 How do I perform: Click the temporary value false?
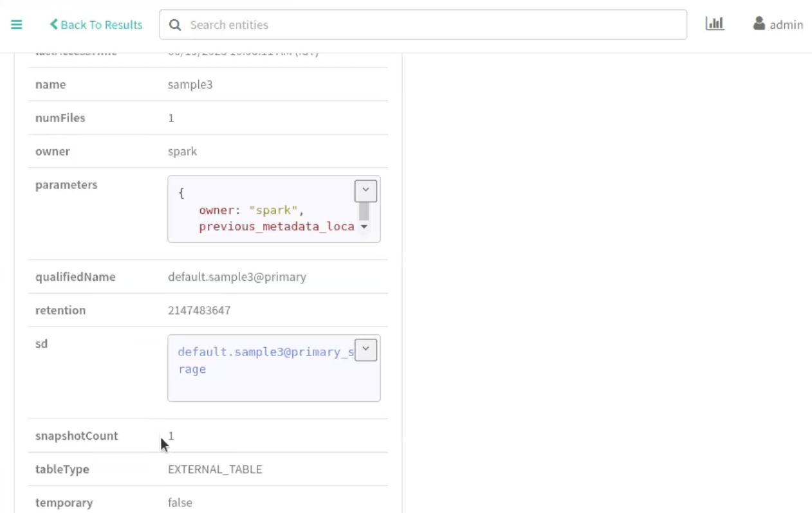point(180,503)
